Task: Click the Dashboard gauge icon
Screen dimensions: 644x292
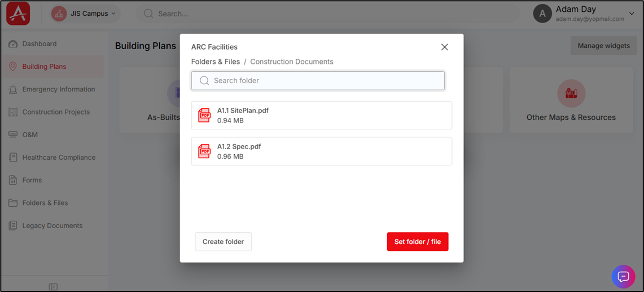Action: click(13, 44)
